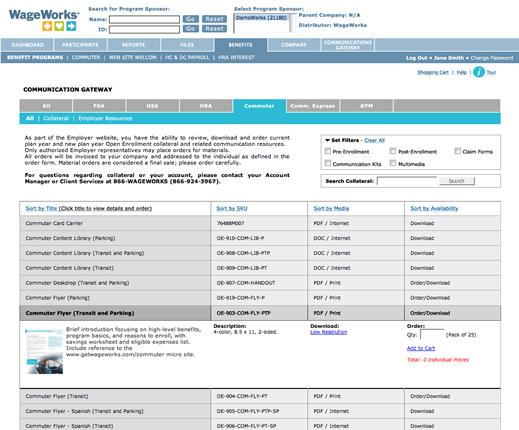Go to the Company tab
The height and width of the screenshot is (430, 519).
pyautogui.click(x=294, y=45)
